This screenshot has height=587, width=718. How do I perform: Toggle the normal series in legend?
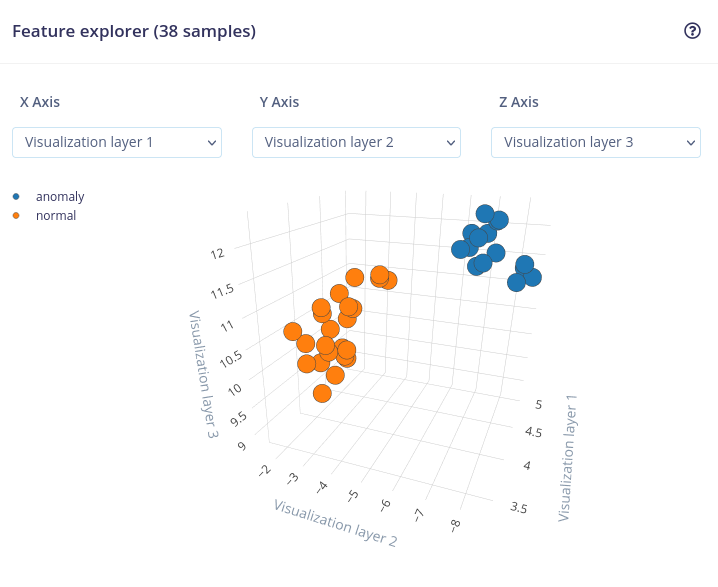[x=56, y=215]
